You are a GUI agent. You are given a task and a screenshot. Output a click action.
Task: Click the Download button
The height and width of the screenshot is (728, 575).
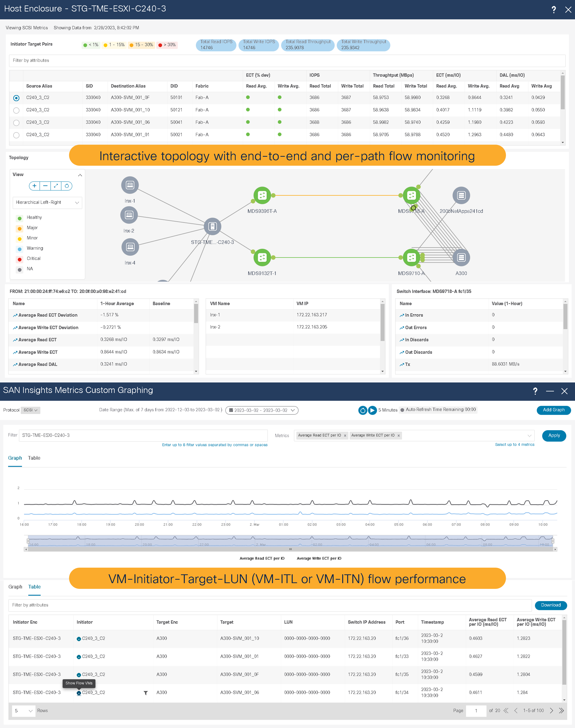(551, 605)
